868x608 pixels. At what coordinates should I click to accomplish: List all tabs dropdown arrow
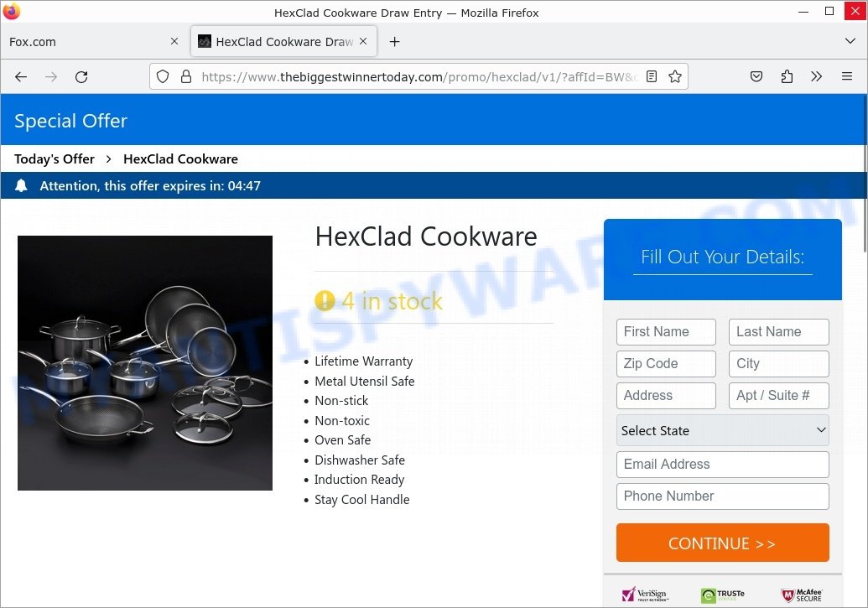click(850, 41)
